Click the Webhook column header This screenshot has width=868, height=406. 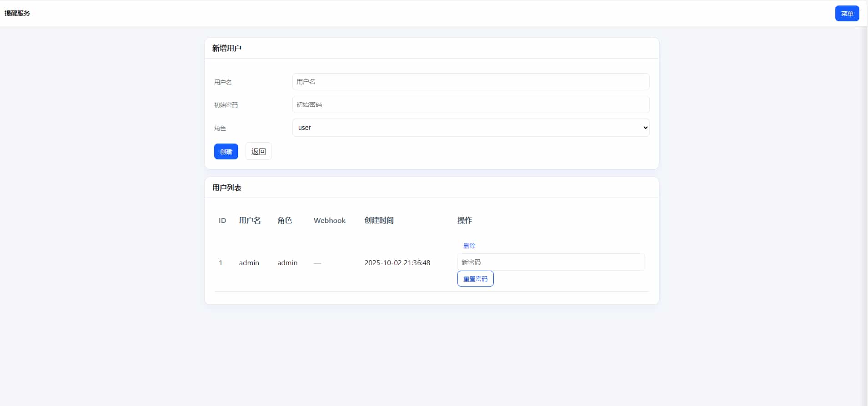(329, 220)
